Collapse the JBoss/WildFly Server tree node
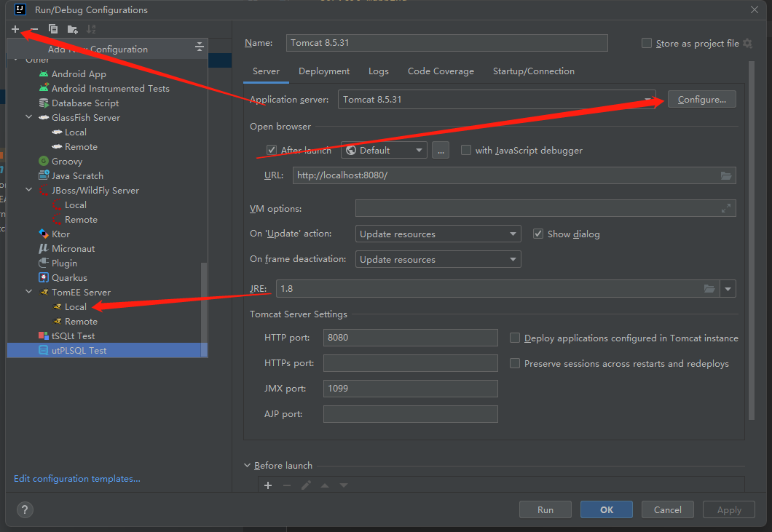The width and height of the screenshot is (772, 532). click(x=29, y=190)
